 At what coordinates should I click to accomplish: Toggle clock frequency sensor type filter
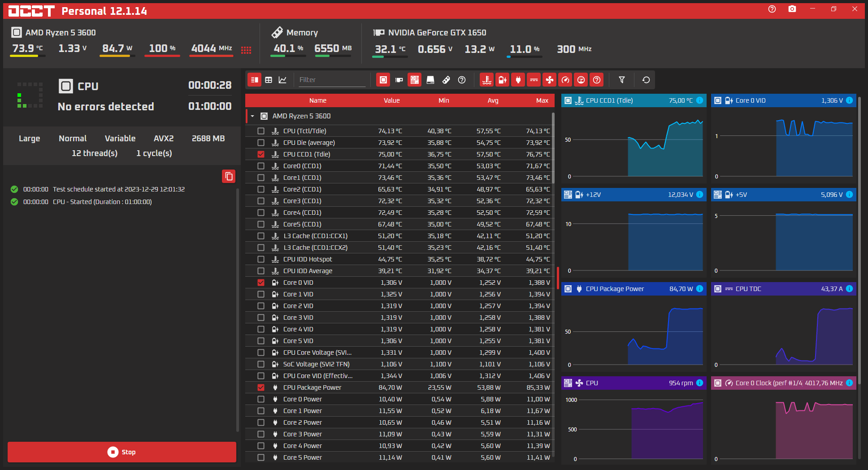point(565,80)
